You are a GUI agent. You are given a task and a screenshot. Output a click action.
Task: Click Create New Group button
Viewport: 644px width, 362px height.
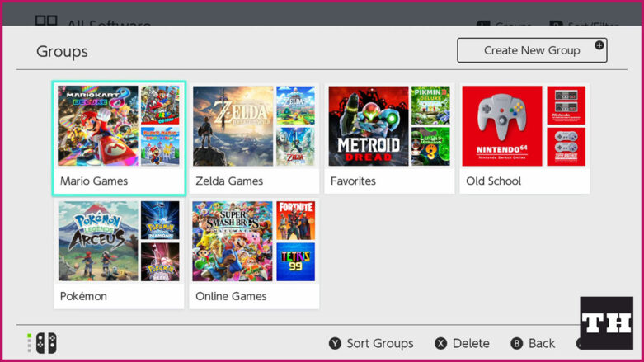point(532,50)
